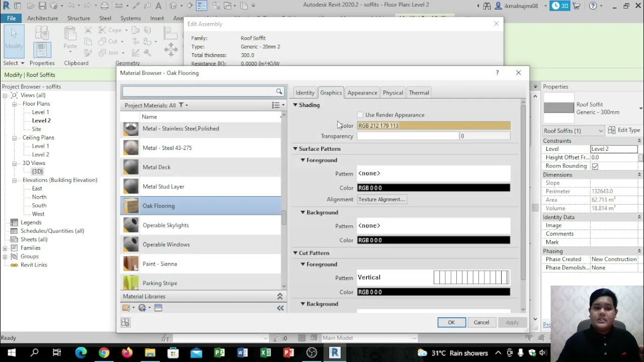Open material library folder icon
Viewport: 644px width, 362px height.
coord(127,308)
